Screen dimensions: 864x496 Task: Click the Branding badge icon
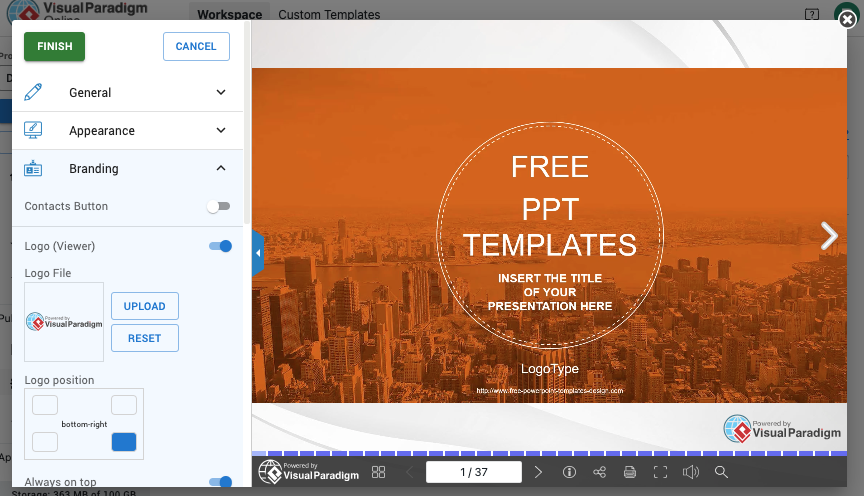tap(33, 168)
